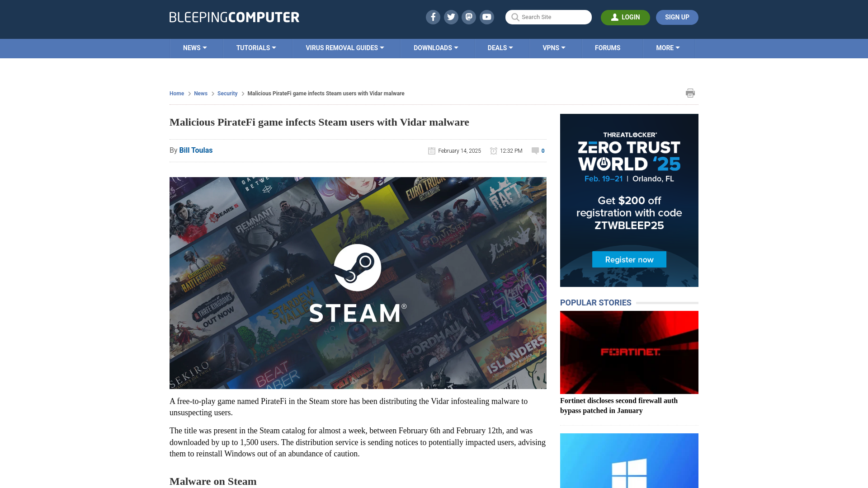Viewport: 868px width, 488px height.
Task: Click the Fortinet popular story thumbnail
Action: tap(629, 352)
